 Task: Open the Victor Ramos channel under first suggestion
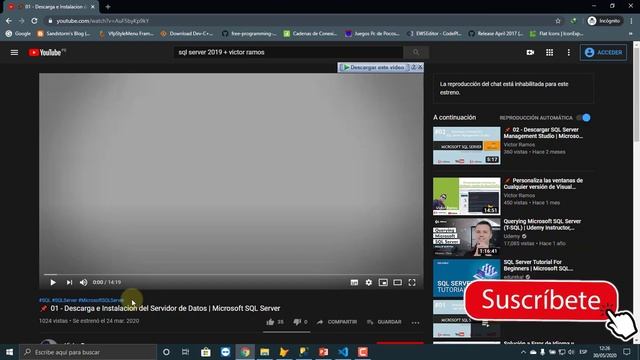[519, 145]
